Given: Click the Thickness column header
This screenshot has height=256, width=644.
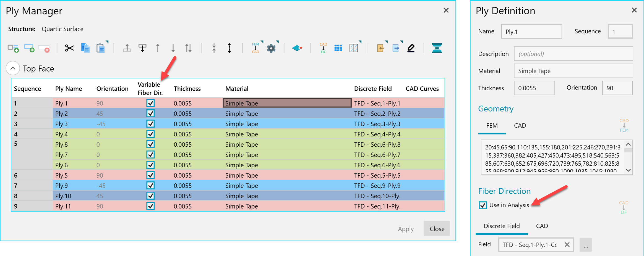Looking at the screenshot, I should (x=187, y=89).
